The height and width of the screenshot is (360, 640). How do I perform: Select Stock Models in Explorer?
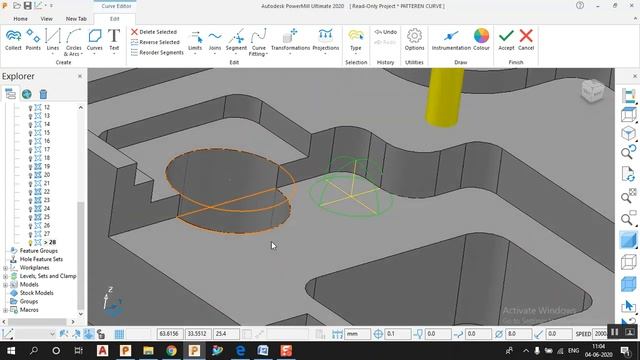pyautogui.click(x=36, y=293)
